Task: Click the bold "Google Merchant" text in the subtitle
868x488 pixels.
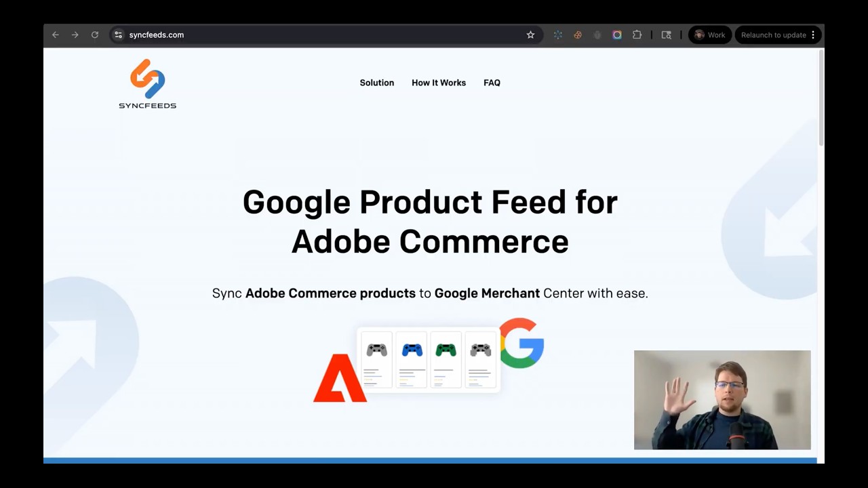Action: [487, 293]
